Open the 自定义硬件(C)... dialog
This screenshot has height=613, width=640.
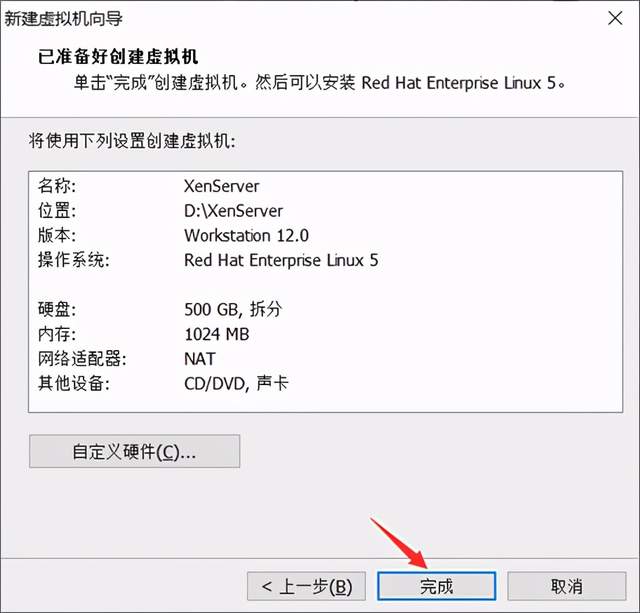pos(134,451)
